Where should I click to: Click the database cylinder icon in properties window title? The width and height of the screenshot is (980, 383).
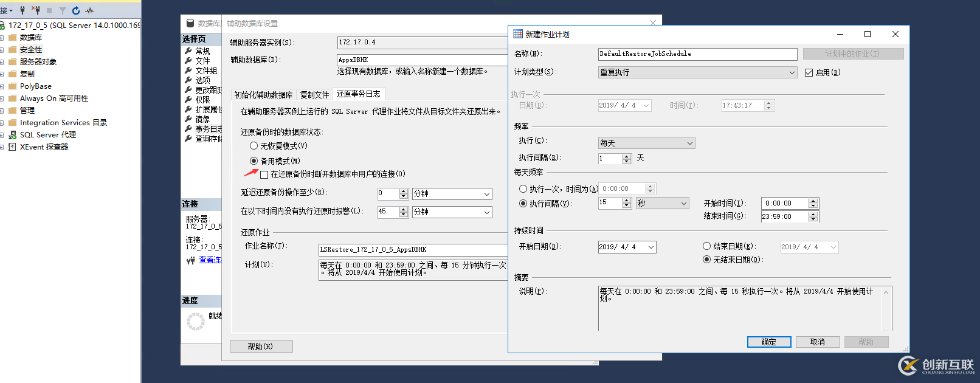click(x=190, y=23)
